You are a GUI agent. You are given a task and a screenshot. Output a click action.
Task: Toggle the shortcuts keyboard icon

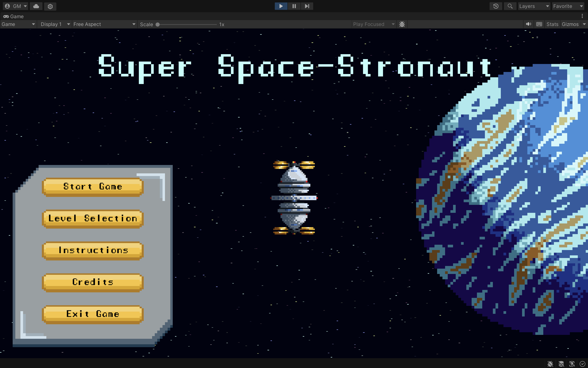point(539,24)
